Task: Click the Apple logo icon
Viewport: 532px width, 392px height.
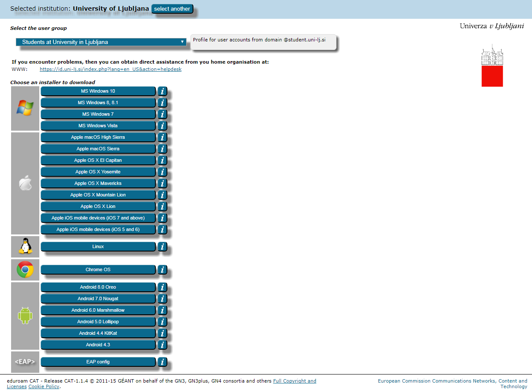Action: [x=25, y=184]
